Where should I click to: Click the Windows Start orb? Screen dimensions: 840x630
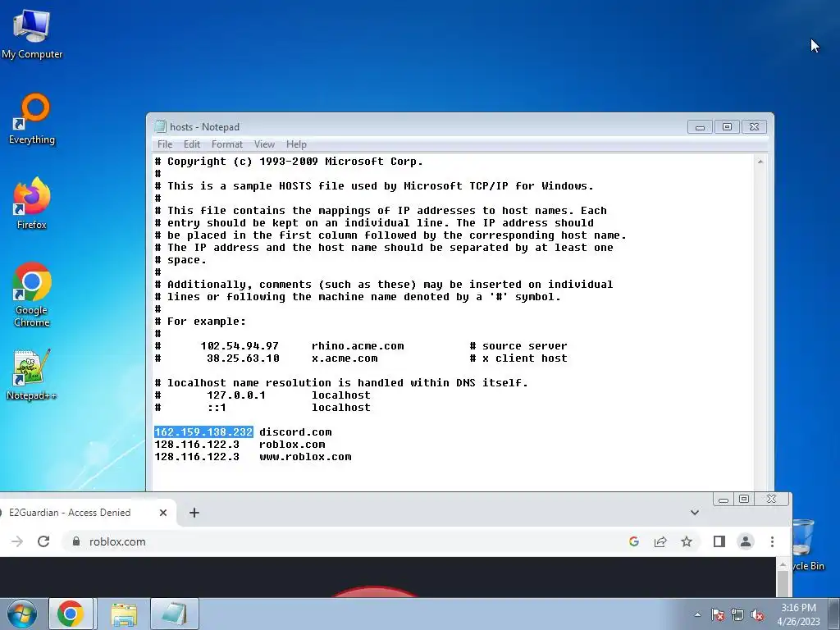coord(22,614)
